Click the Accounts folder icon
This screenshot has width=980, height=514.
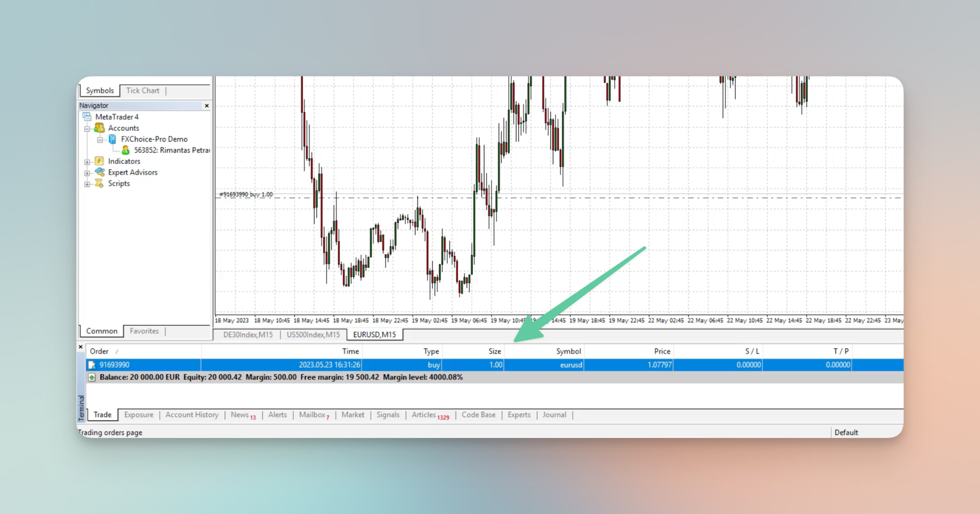coord(100,128)
